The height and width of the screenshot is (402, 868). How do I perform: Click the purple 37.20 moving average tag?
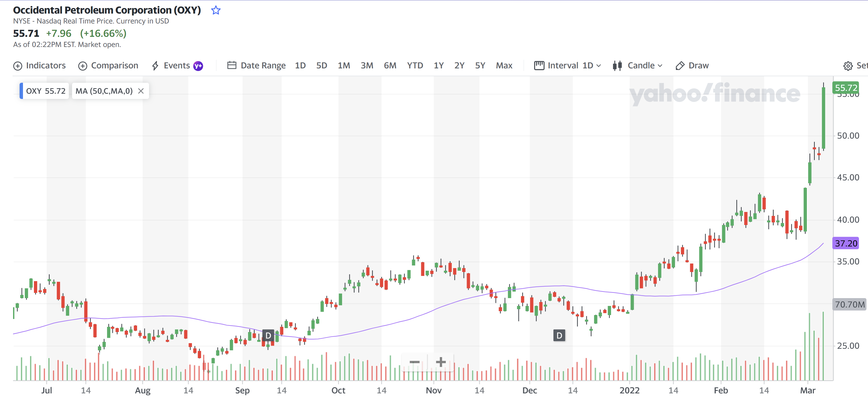tap(846, 243)
